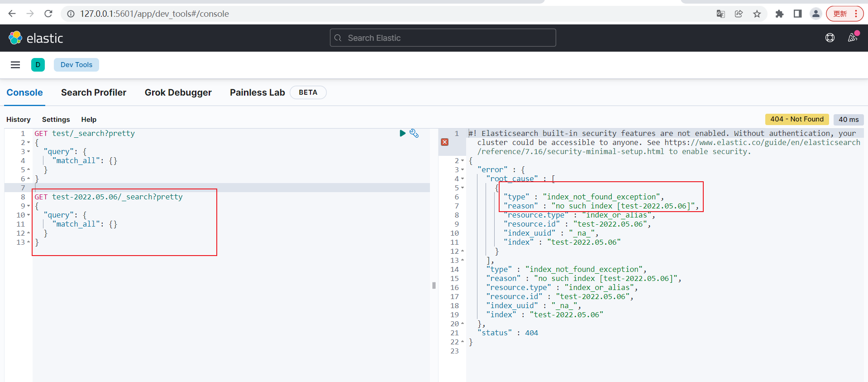Open the Grok Debugger tab

[178, 92]
